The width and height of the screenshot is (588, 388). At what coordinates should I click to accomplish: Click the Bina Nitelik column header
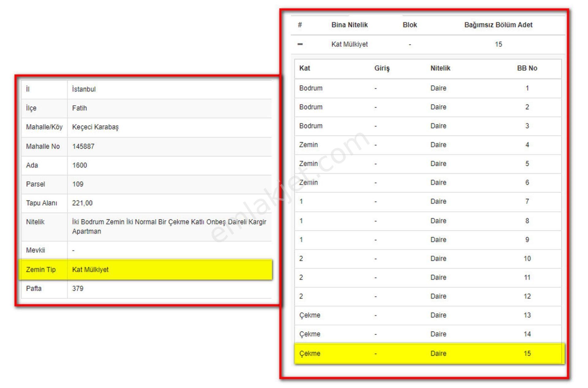349,25
